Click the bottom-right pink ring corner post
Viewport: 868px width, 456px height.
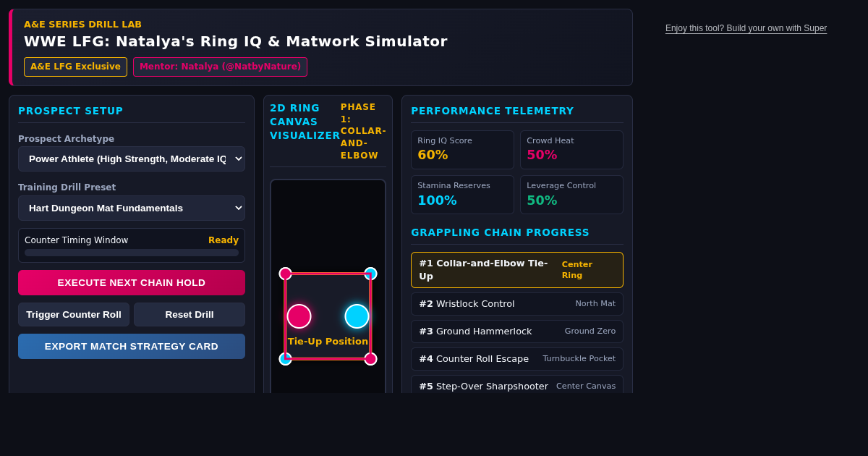coord(370,359)
